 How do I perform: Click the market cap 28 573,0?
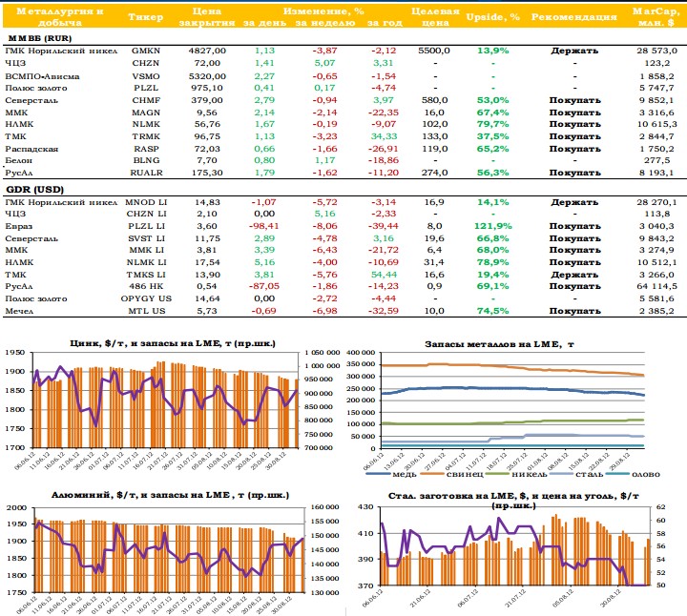coord(656,51)
